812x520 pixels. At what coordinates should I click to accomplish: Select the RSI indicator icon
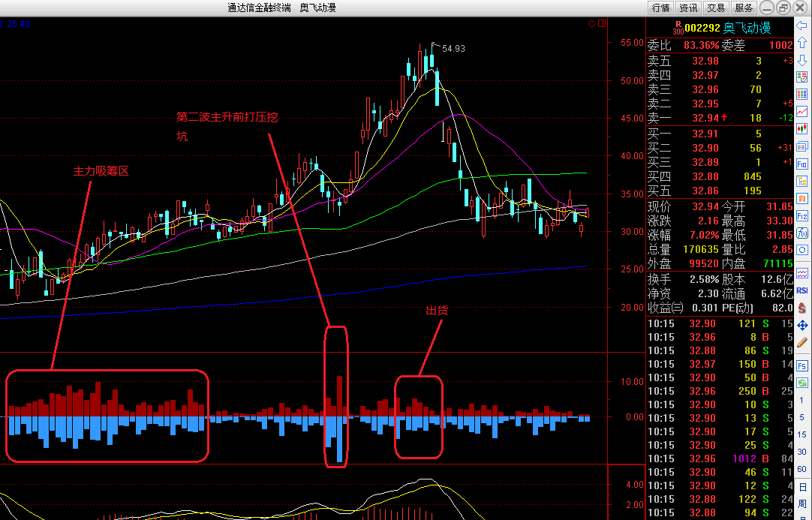802,290
